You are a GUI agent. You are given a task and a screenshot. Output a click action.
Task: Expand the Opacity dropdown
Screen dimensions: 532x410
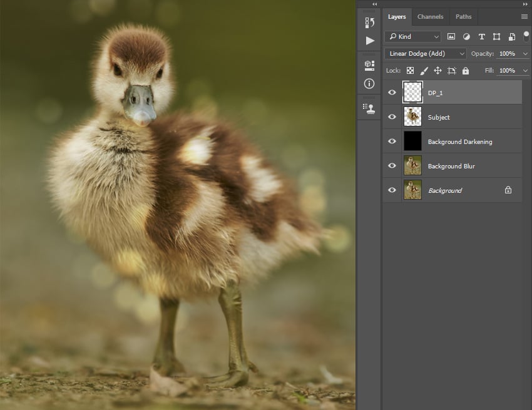[x=524, y=53]
